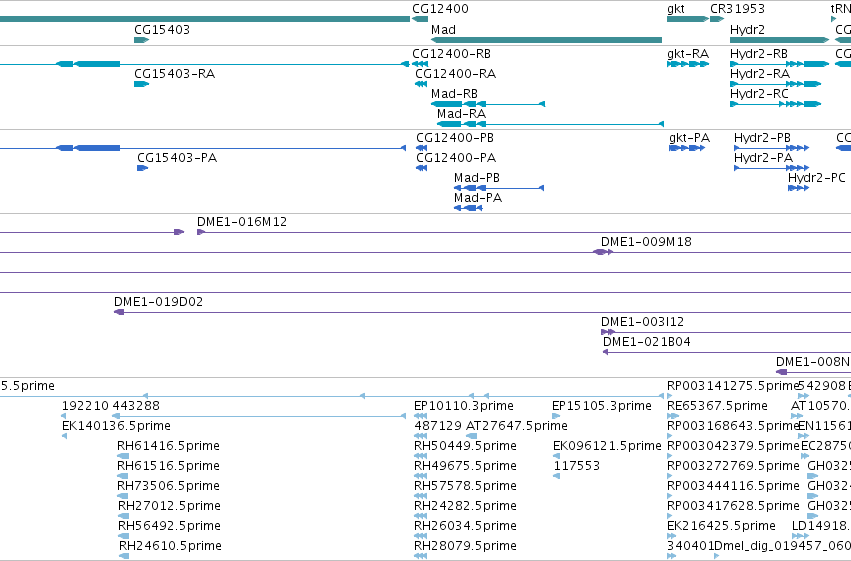Click EST EK216425.5prime label
Image resolution: width=851 pixels, height=561 pixels.
click(721, 526)
